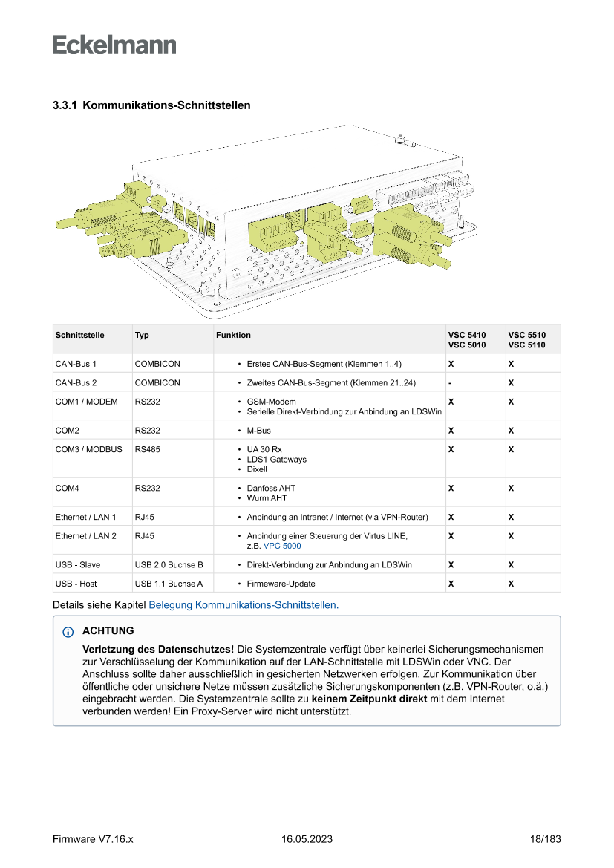Click the 3.3.1 Kommunikations-Schnittstellen heading
This screenshot has height=868, width=614.
click(151, 105)
